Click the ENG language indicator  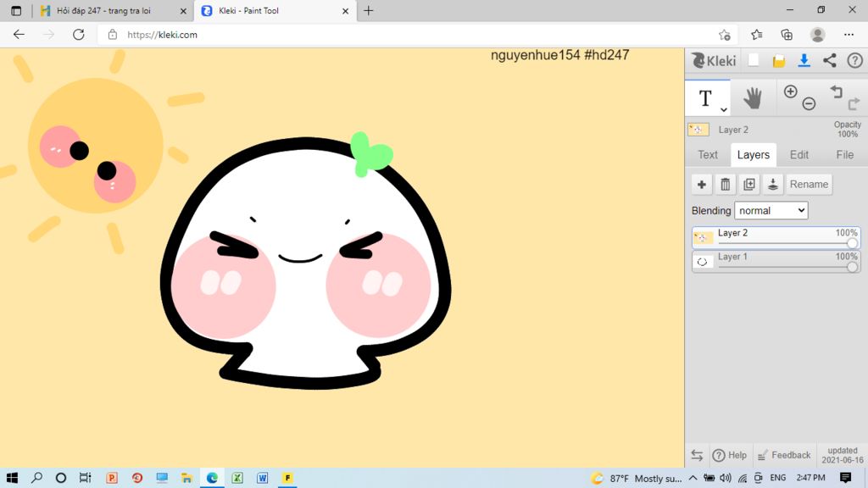[x=778, y=478]
